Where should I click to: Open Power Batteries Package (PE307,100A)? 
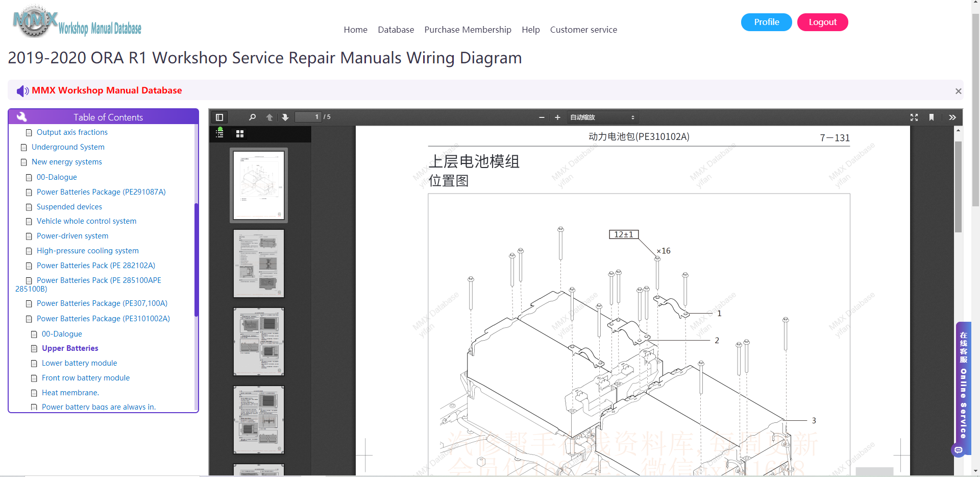[102, 303]
